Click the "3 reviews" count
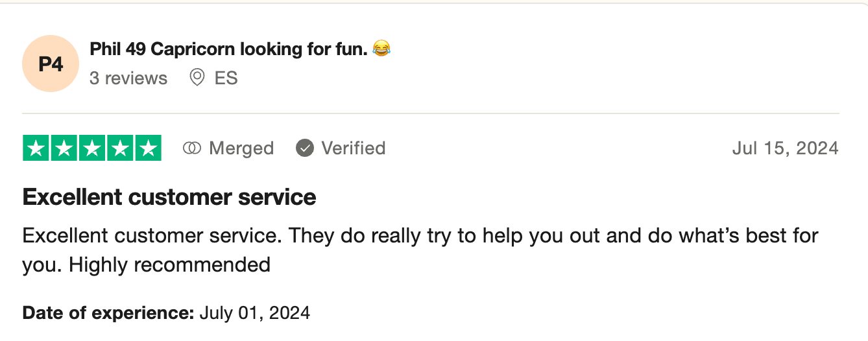 [128, 78]
